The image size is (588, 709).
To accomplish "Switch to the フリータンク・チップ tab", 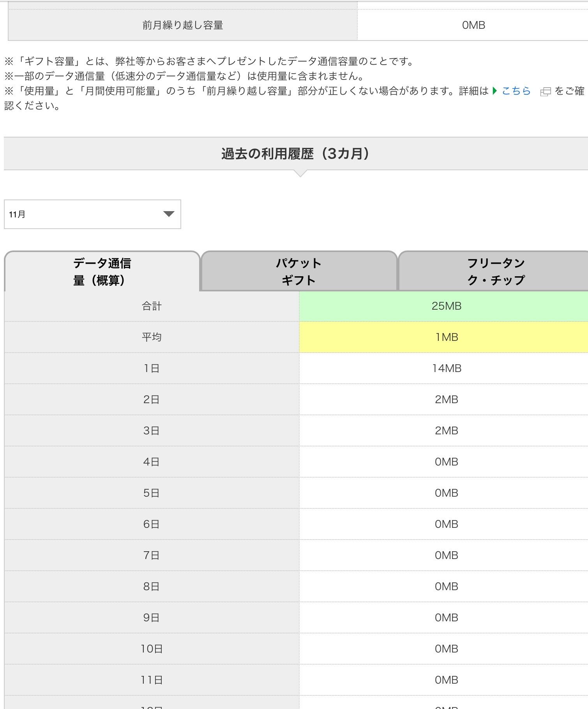I will (x=495, y=272).
